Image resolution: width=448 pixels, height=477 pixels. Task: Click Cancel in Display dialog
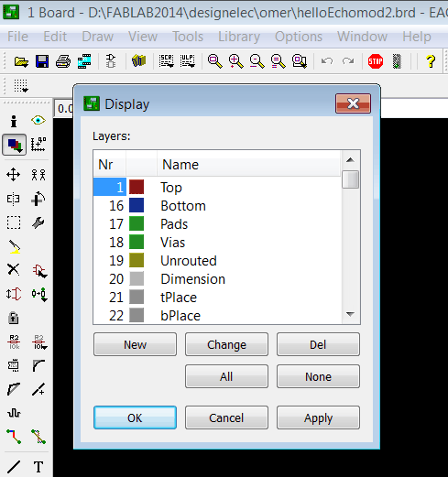tap(226, 417)
